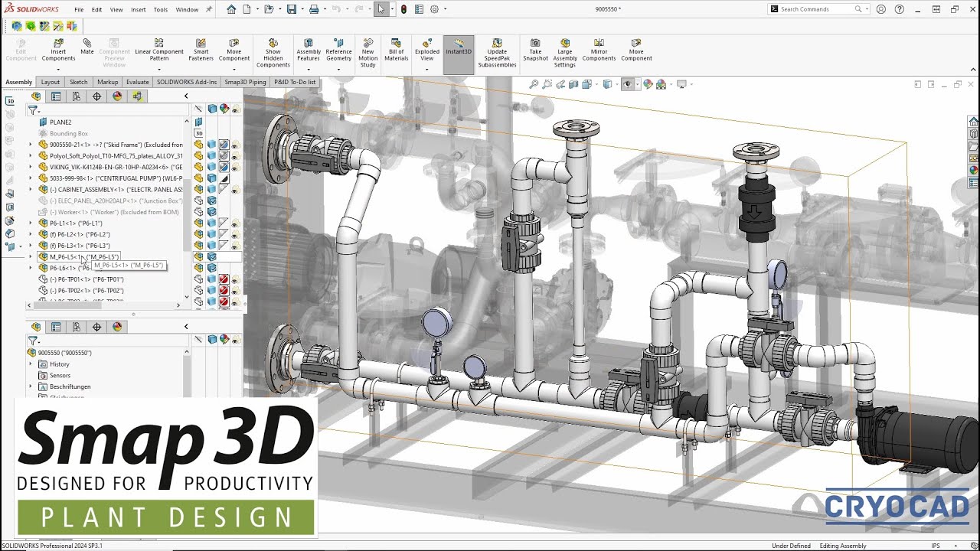This screenshot has height=551, width=980.
Task: Click Take Snapshot icon
Action: point(535,44)
